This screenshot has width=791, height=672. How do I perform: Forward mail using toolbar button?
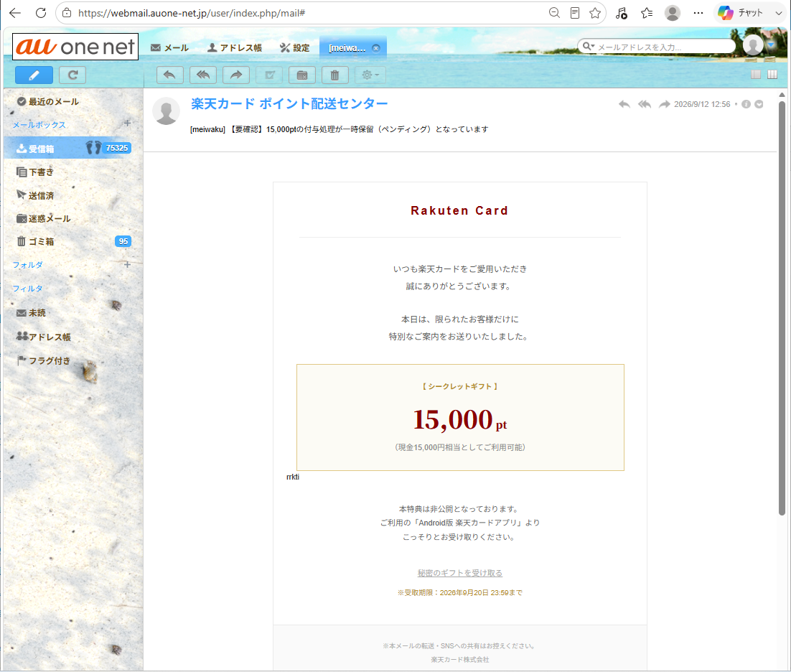pos(236,75)
